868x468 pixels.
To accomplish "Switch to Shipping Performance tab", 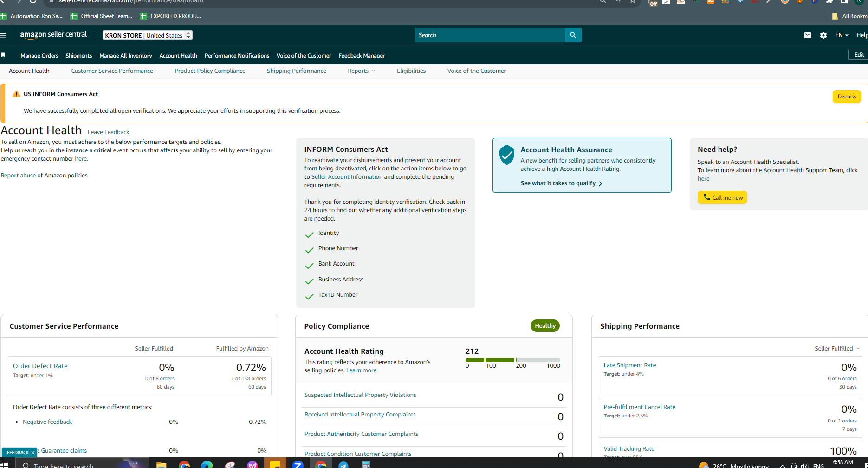I will tap(297, 71).
